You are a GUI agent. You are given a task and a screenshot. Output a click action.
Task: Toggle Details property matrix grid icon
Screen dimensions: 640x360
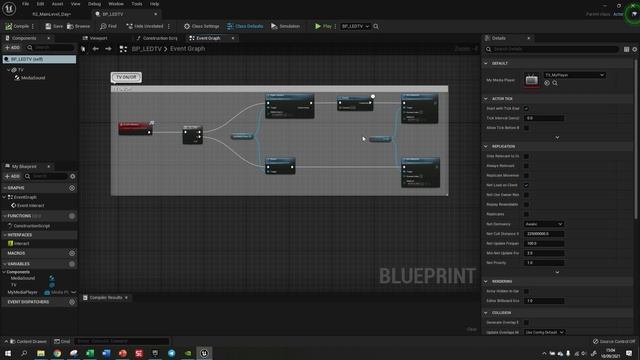pos(626,49)
